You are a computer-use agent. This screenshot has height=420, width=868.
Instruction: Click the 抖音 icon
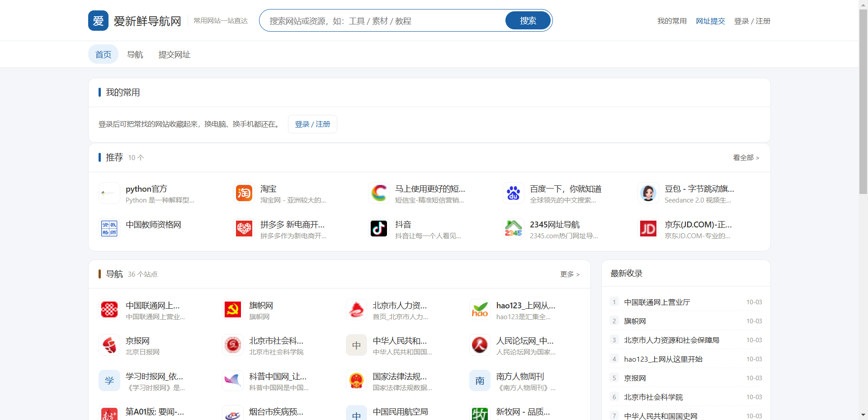tap(379, 229)
